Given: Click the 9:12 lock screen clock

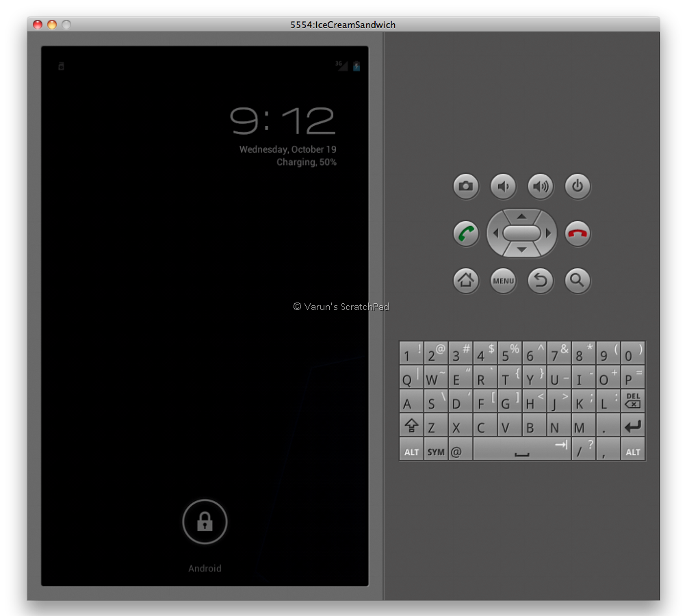Looking at the screenshot, I should pyautogui.click(x=283, y=120).
